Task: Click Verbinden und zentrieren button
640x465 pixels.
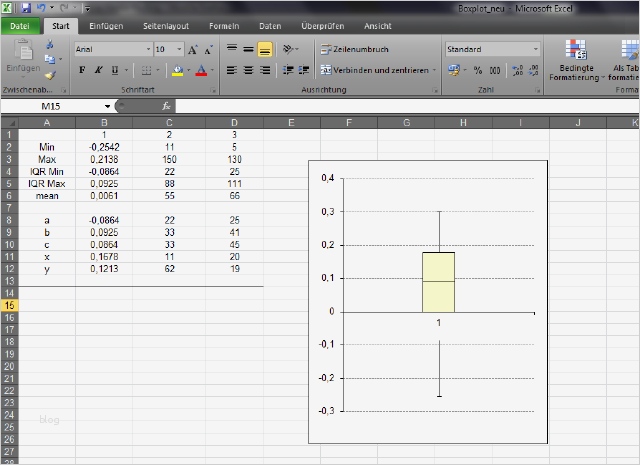Action: click(375, 70)
